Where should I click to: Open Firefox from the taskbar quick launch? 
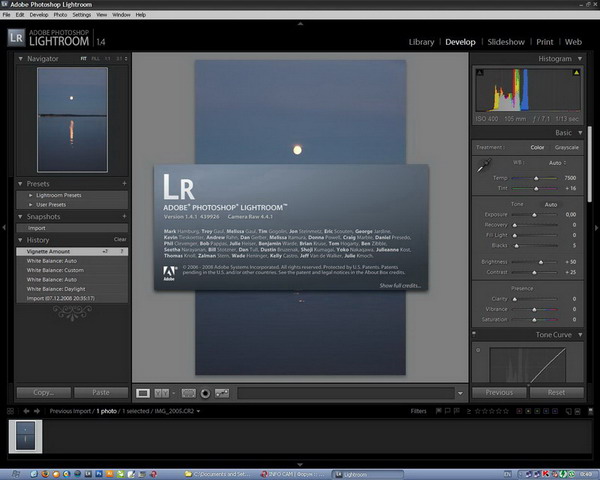click(45, 474)
